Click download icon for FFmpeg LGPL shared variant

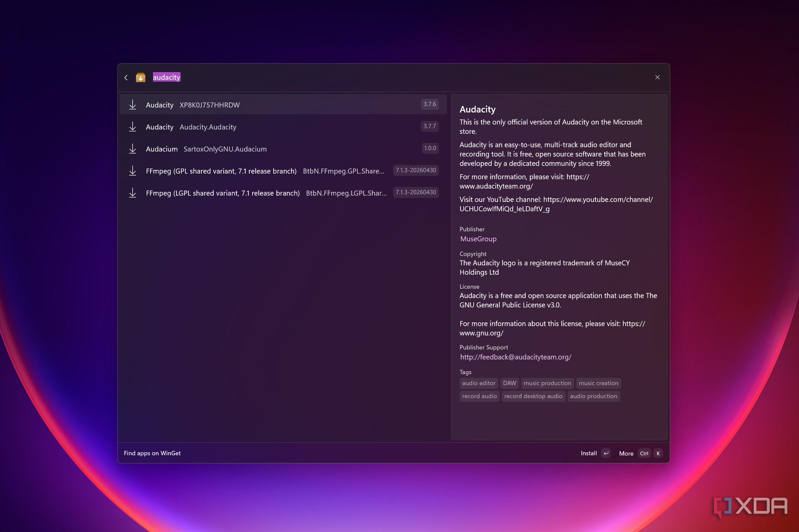coord(132,193)
